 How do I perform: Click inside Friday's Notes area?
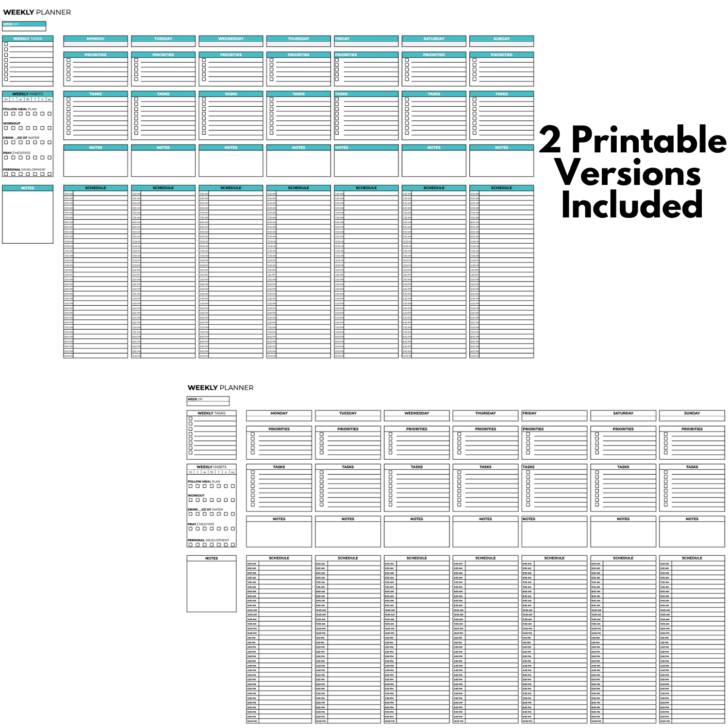tap(366, 163)
